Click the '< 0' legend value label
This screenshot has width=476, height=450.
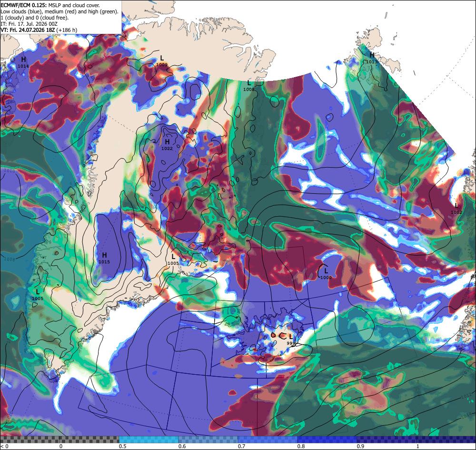[5, 446]
